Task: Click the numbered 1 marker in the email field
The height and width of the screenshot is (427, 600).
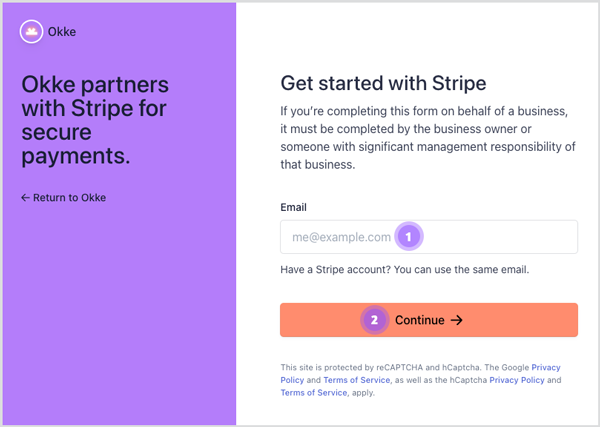Action: 409,236
